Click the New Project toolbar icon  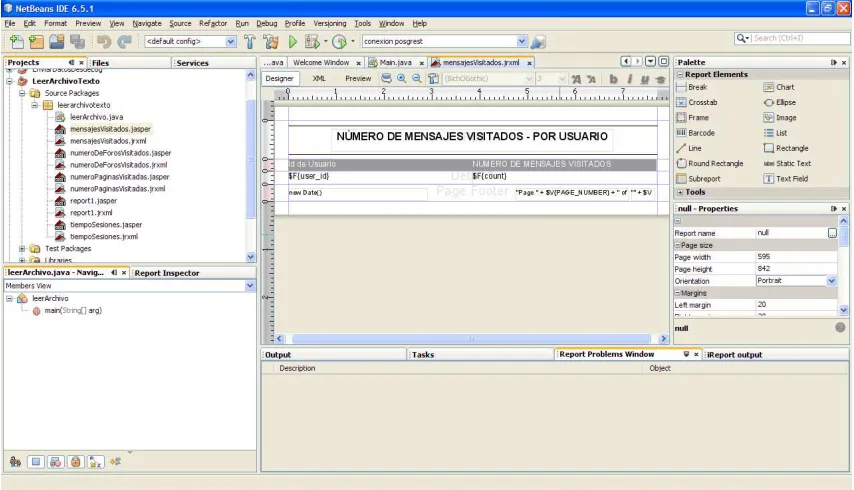coord(36,41)
